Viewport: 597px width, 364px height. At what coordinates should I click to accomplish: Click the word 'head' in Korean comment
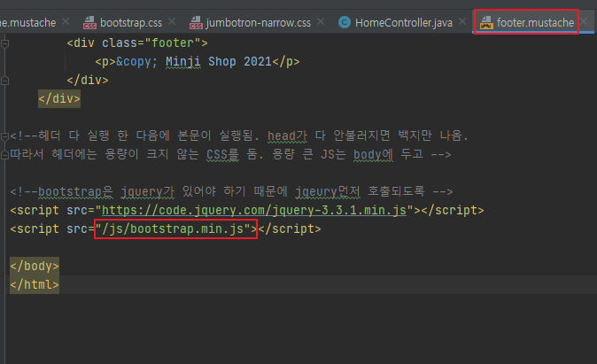click(282, 136)
